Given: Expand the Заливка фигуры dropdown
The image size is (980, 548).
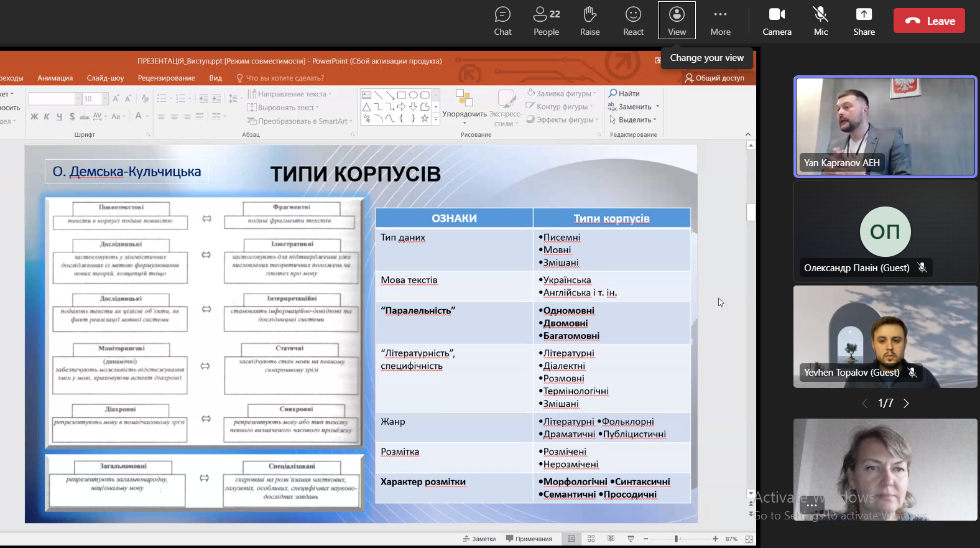Looking at the screenshot, I should pyautogui.click(x=595, y=93).
